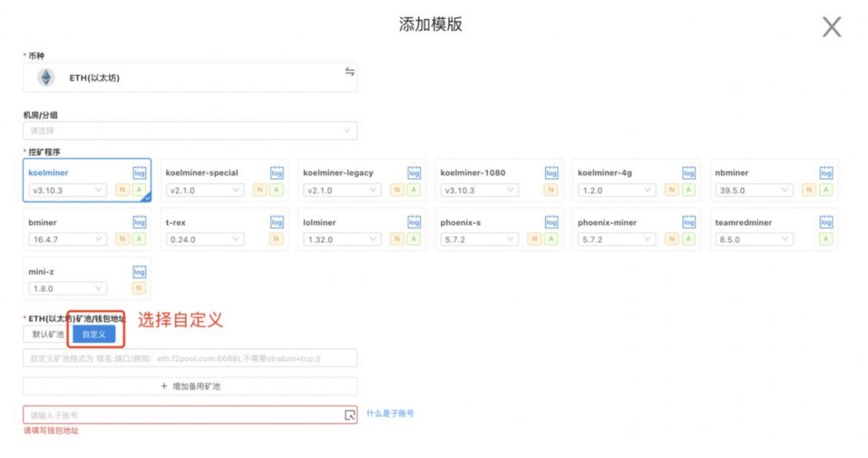Open lolminer version dropdown 1.32.0
Screen dimensions: 868x458
342,239
